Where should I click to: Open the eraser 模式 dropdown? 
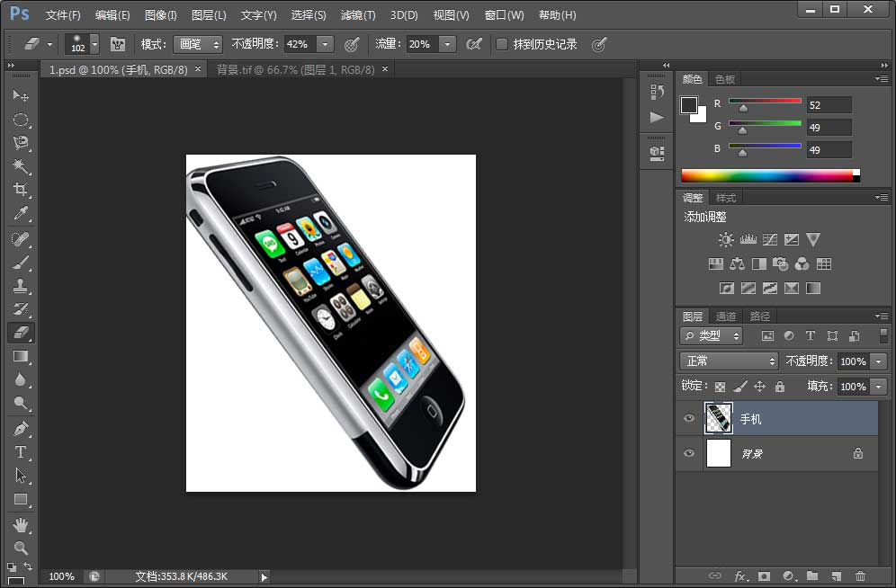199,44
